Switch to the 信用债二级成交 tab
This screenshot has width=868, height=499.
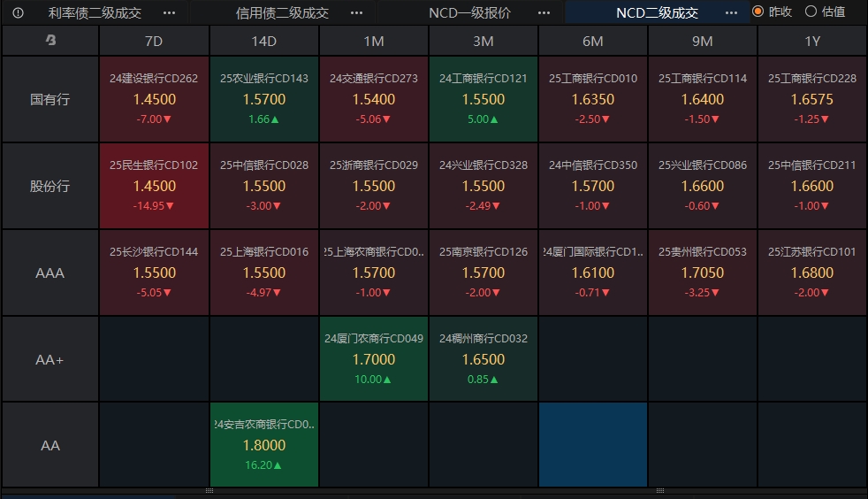[x=282, y=12]
